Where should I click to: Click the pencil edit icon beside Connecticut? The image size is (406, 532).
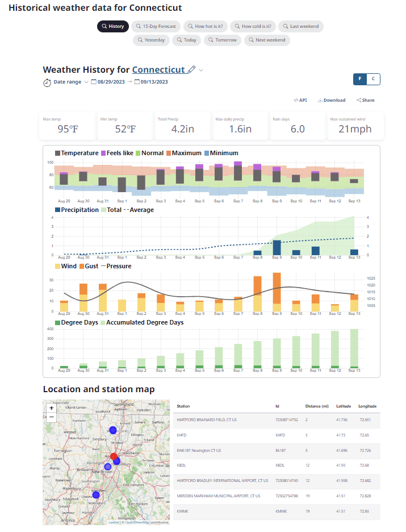(x=191, y=69)
